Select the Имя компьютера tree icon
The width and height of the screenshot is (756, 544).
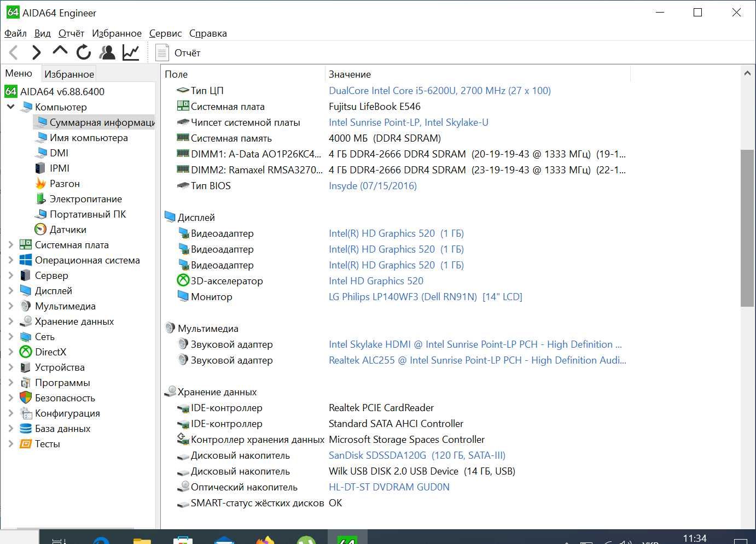(x=40, y=138)
